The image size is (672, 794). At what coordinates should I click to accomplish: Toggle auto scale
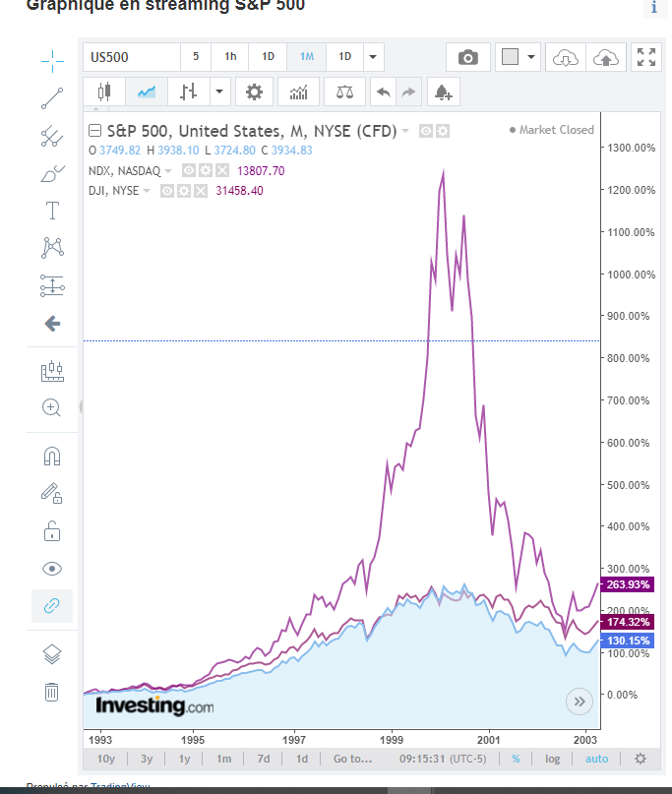(x=596, y=759)
